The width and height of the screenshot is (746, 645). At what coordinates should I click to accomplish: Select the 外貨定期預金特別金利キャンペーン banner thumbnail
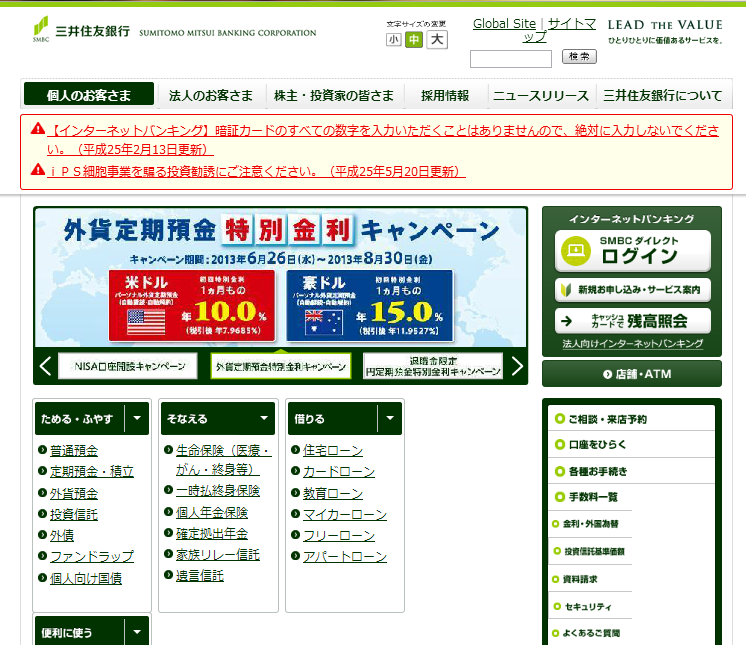[281, 366]
